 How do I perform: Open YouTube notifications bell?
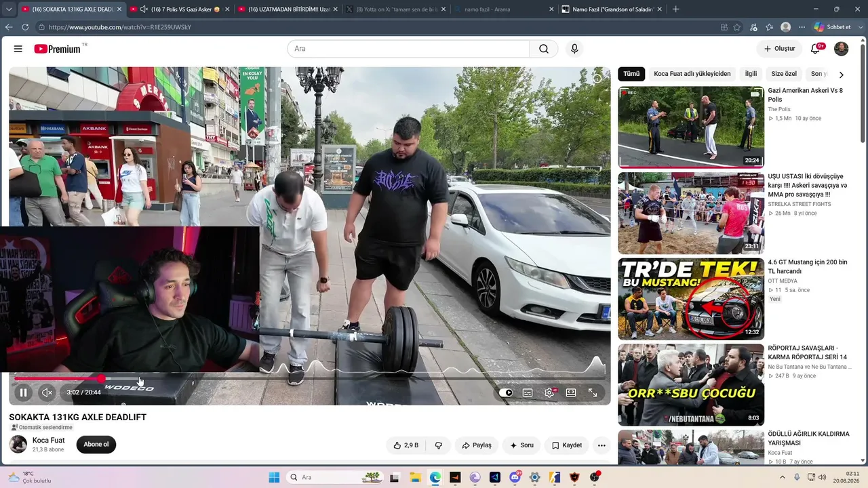point(816,49)
